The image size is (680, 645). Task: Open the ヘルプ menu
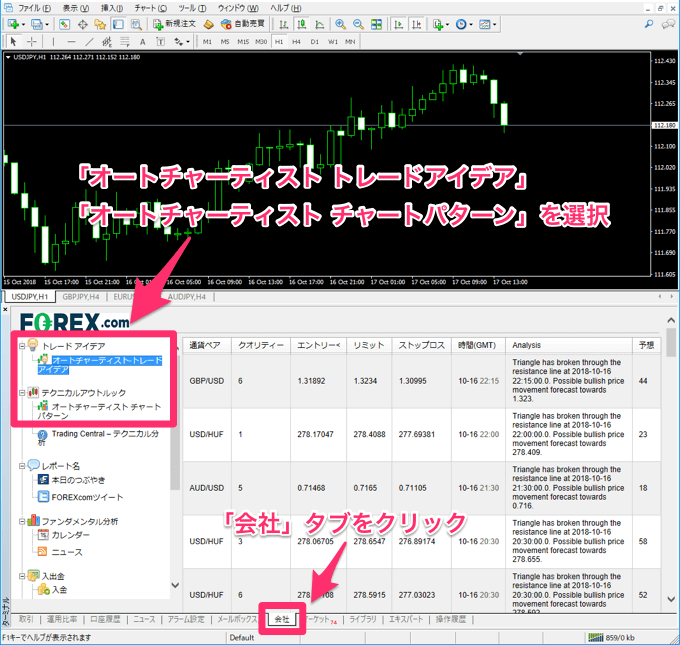(285, 8)
